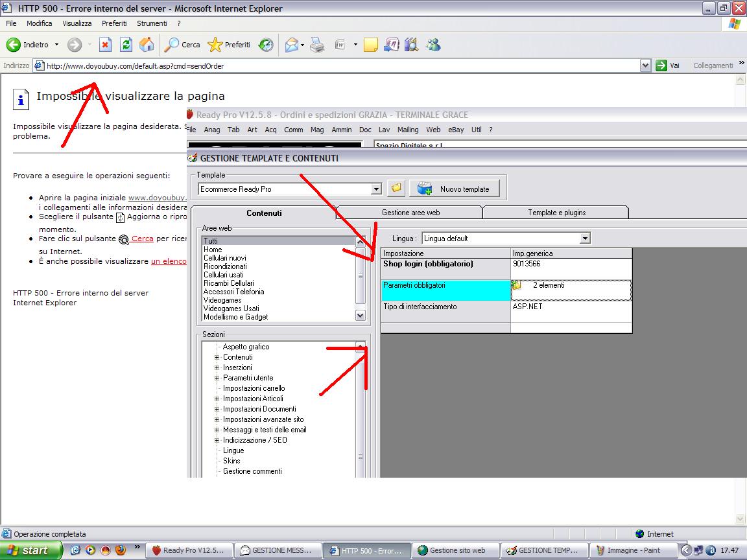Click the print icon in IE toolbar
The width and height of the screenshot is (747, 560).
tap(317, 45)
